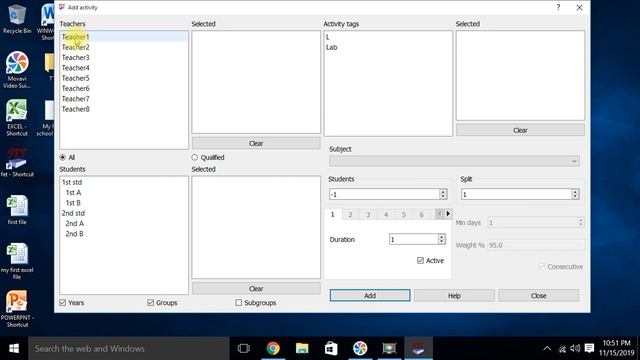Open File Explorer from taskbar

coord(302,349)
